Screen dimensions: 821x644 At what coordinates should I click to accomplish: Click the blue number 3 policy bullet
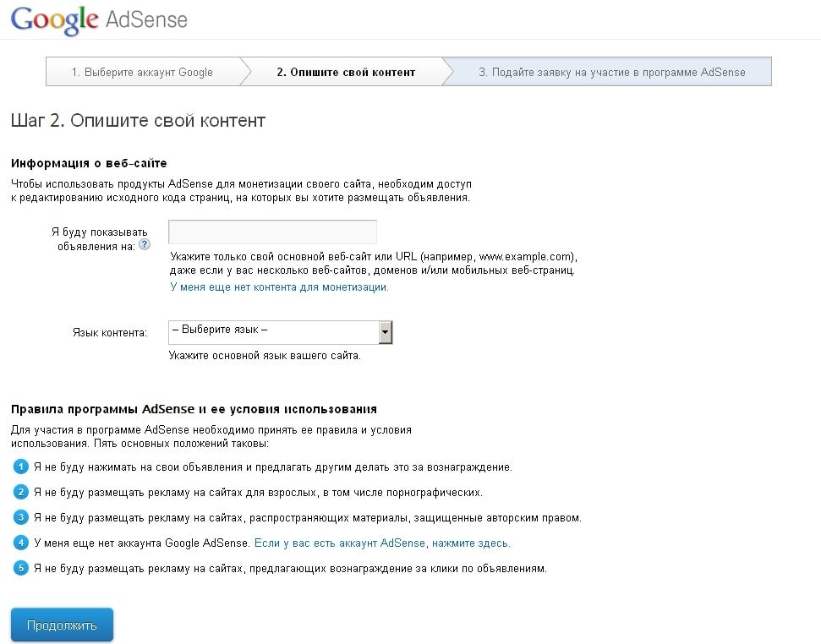[20, 517]
